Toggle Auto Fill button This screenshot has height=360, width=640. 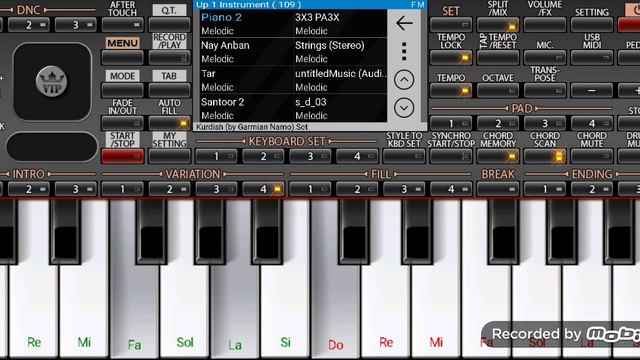point(169,123)
